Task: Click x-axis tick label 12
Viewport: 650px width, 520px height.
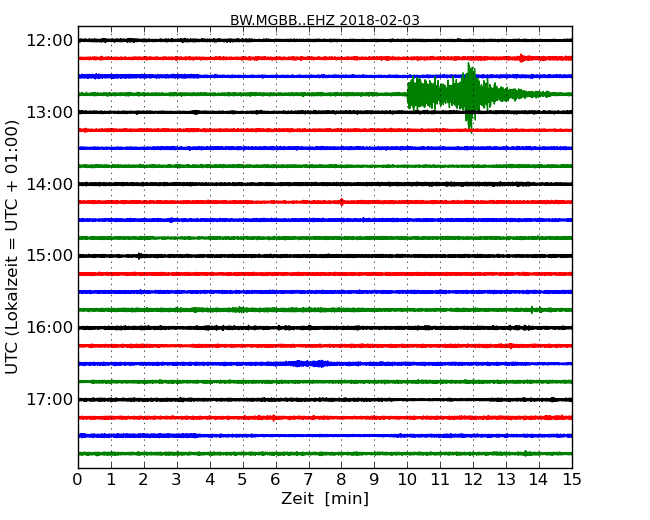Action: (x=473, y=480)
